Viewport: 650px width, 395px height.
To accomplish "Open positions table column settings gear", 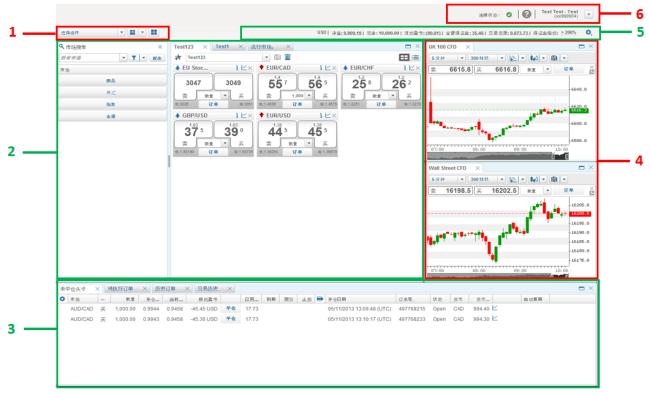I will pyautogui.click(x=63, y=298).
